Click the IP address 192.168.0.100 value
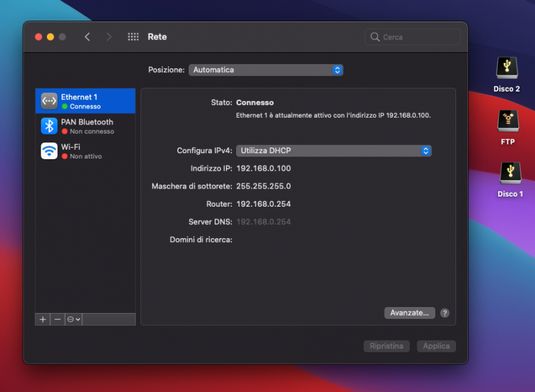 pyautogui.click(x=263, y=169)
